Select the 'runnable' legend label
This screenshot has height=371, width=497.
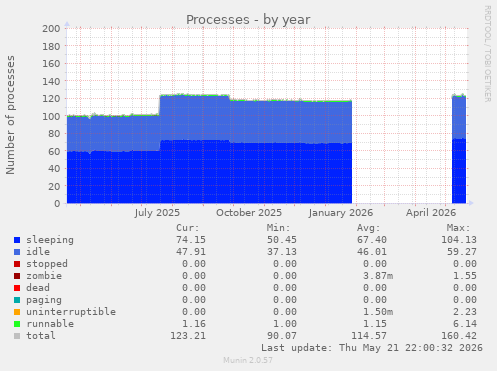tap(50, 324)
